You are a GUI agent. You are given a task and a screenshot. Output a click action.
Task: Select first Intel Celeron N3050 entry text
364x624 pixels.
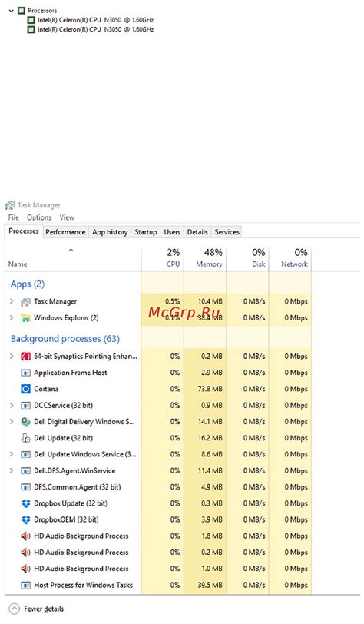tap(95, 20)
